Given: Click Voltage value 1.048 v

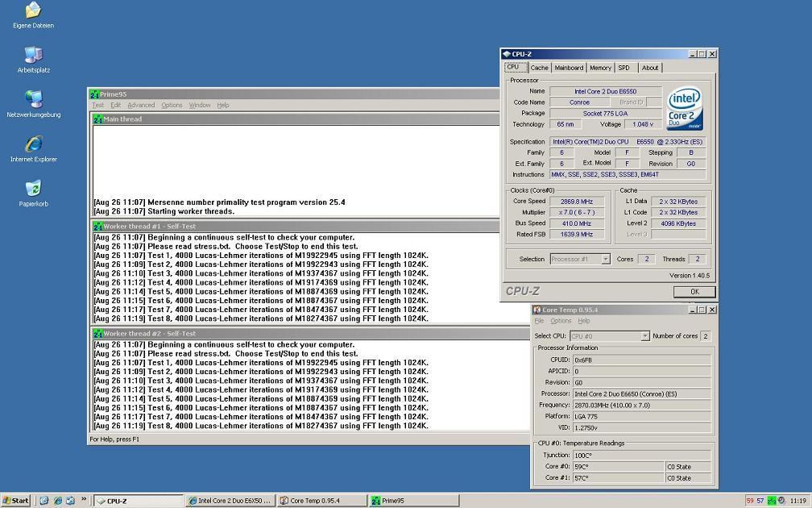Looking at the screenshot, I should pyautogui.click(x=643, y=124).
